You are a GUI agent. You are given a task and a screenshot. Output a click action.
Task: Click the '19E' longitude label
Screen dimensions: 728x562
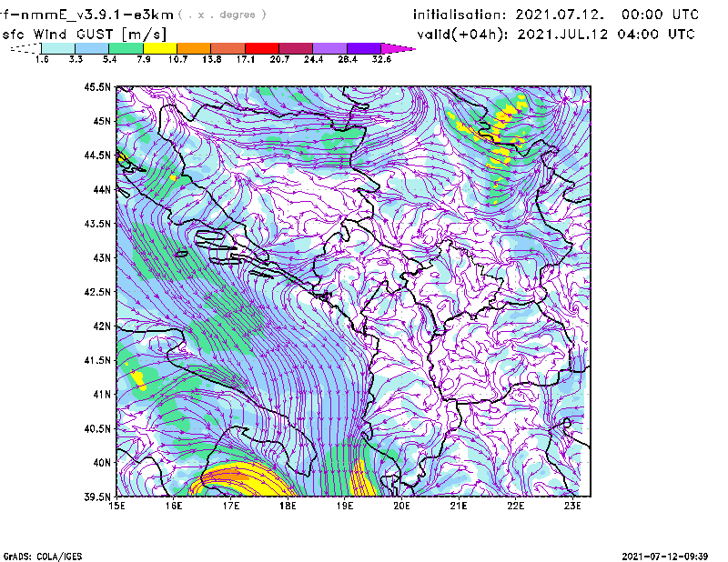pos(345,506)
